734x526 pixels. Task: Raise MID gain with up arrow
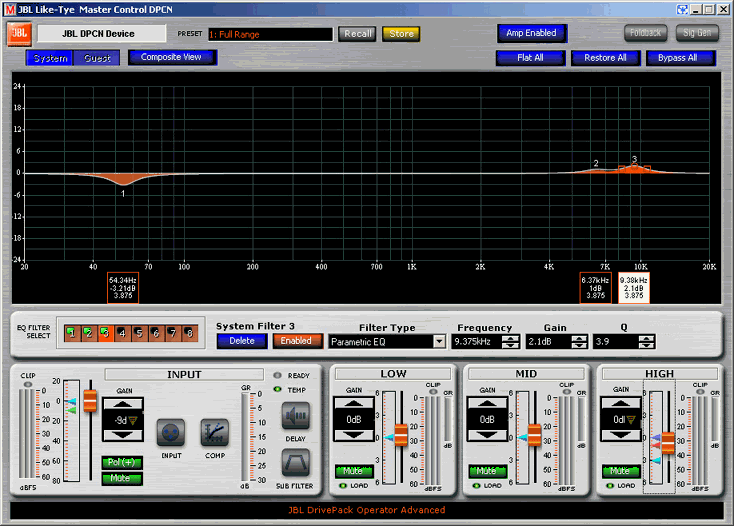[487, 403]
